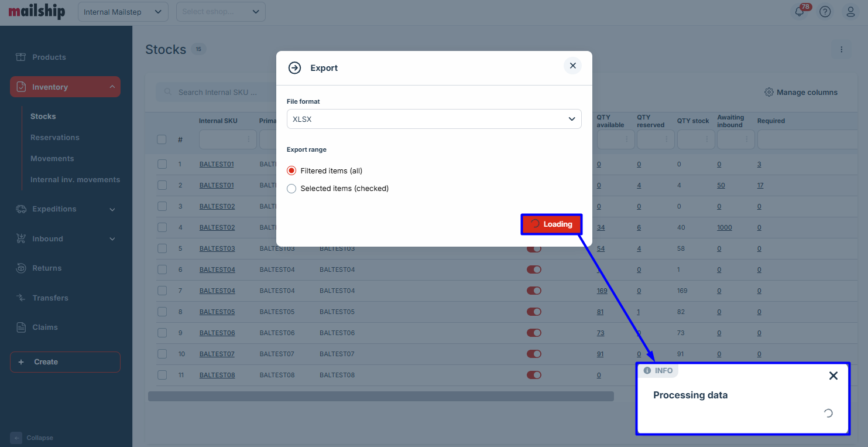
Task: Choose Selected items (checked) radio button
Action: (291, 189)
